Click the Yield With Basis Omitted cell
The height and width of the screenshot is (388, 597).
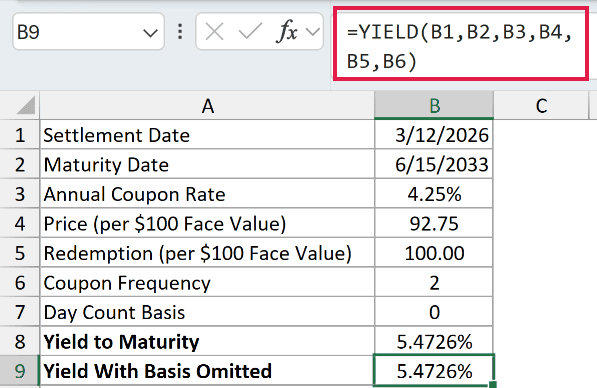pos(207,371)
